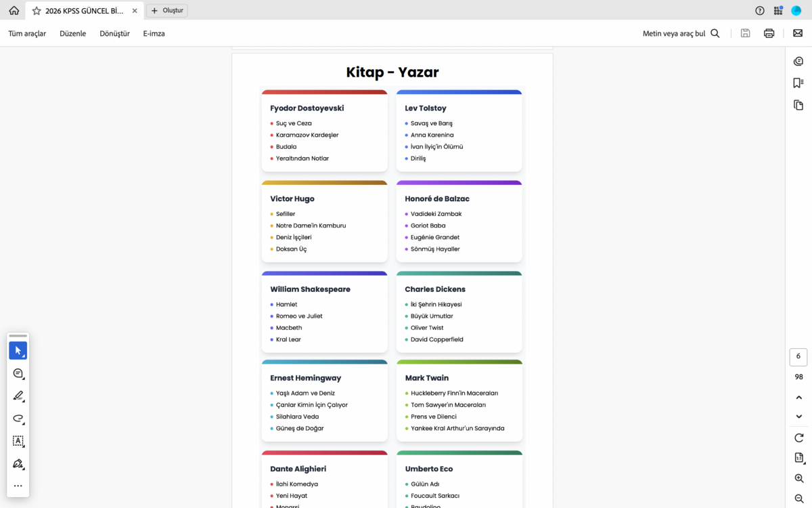Go to the next page down arrow
This screenshot has width=812, height=508.
(798, 417)
